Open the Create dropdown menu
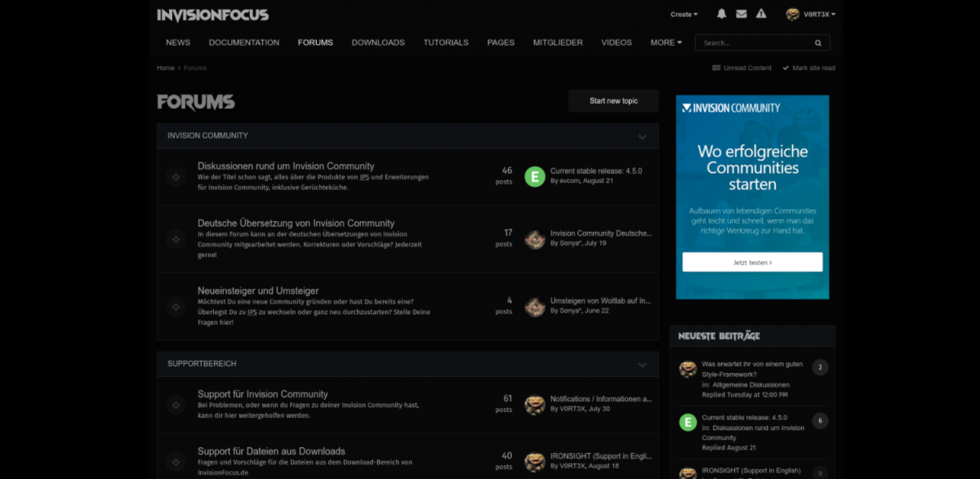Image resolution: width=980 pixels, height=479 pixels. [684, 14]
